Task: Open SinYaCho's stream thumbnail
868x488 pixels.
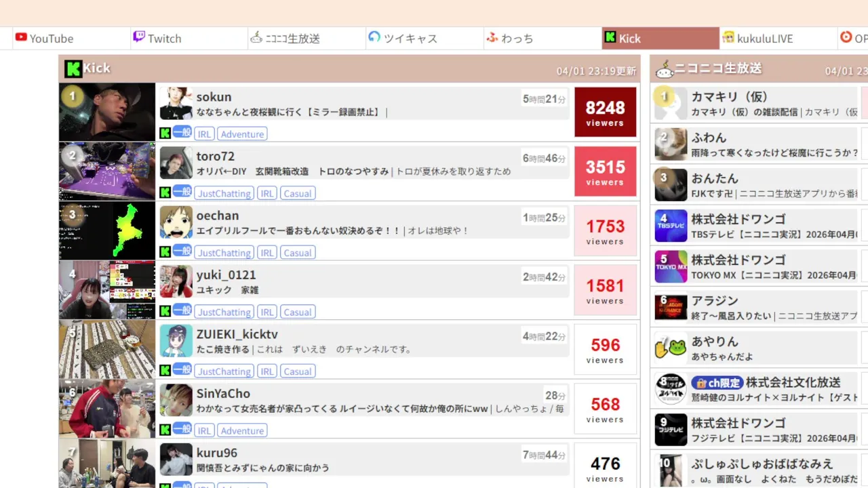Action: click(107, 409)
